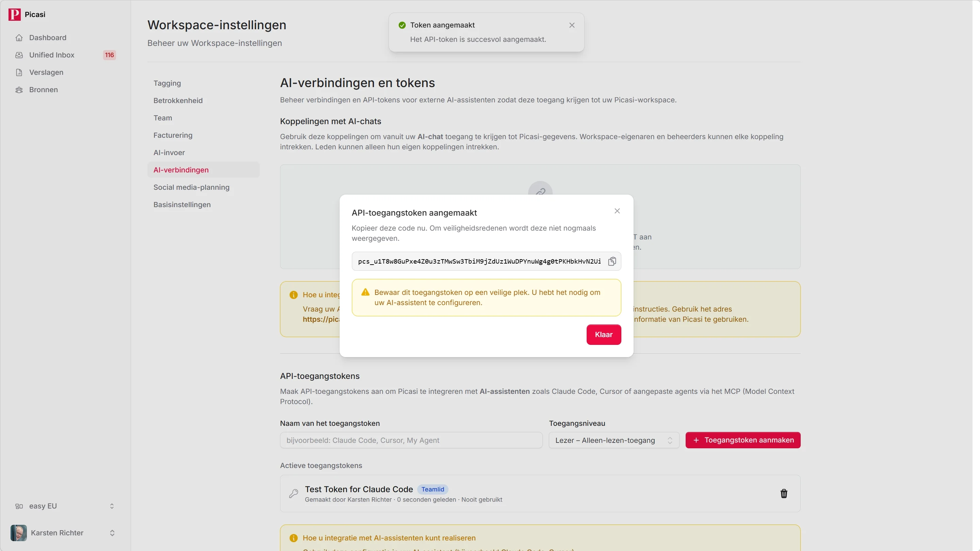
Task: Delete the Test Token for Claude Code
Action: pyautogui.click(x=784, y=494)
